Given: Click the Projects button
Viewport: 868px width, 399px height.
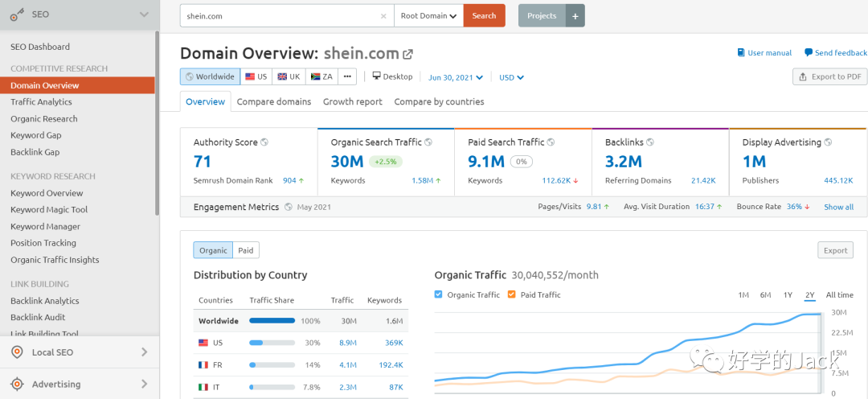Looking at the screenshot, I should pos(542,16).
